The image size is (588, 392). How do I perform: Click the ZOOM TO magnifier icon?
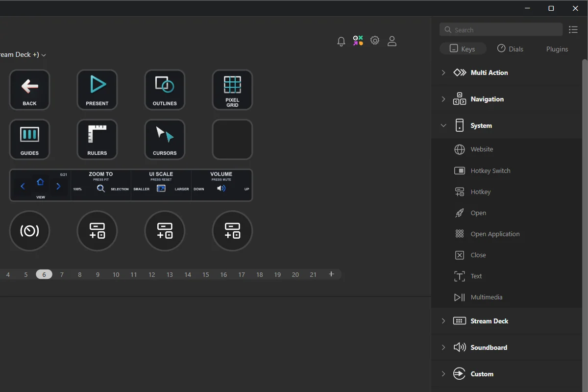[101, 188]
